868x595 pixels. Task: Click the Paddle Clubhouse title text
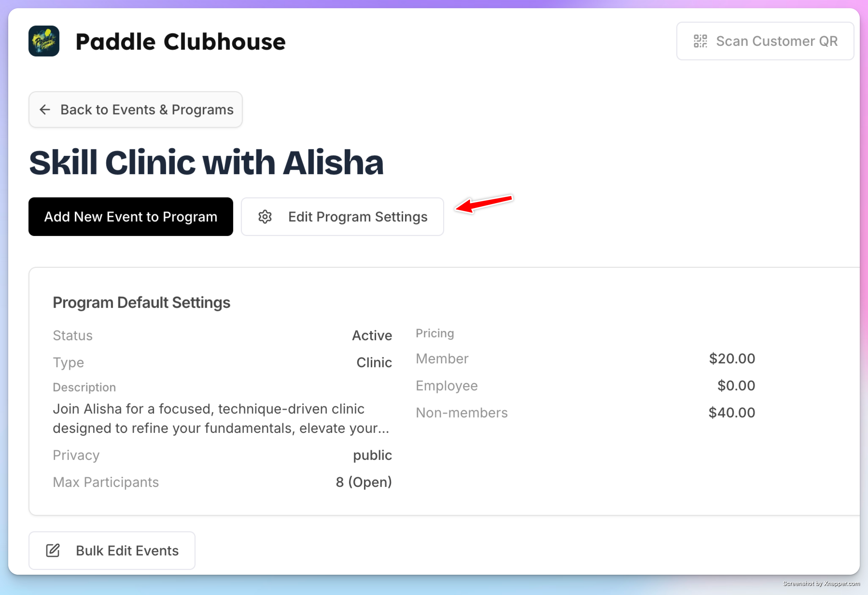pos(180,42)
